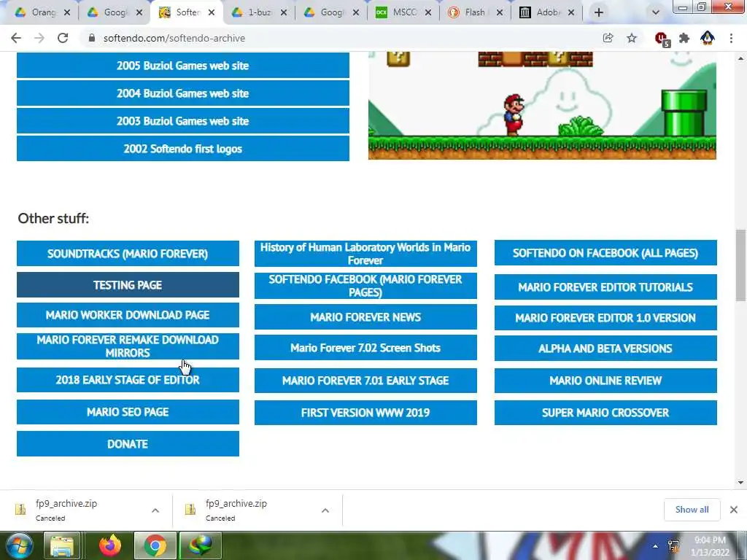Close the downloads bar
Screen dimensions: 747x560
[734, 510]
